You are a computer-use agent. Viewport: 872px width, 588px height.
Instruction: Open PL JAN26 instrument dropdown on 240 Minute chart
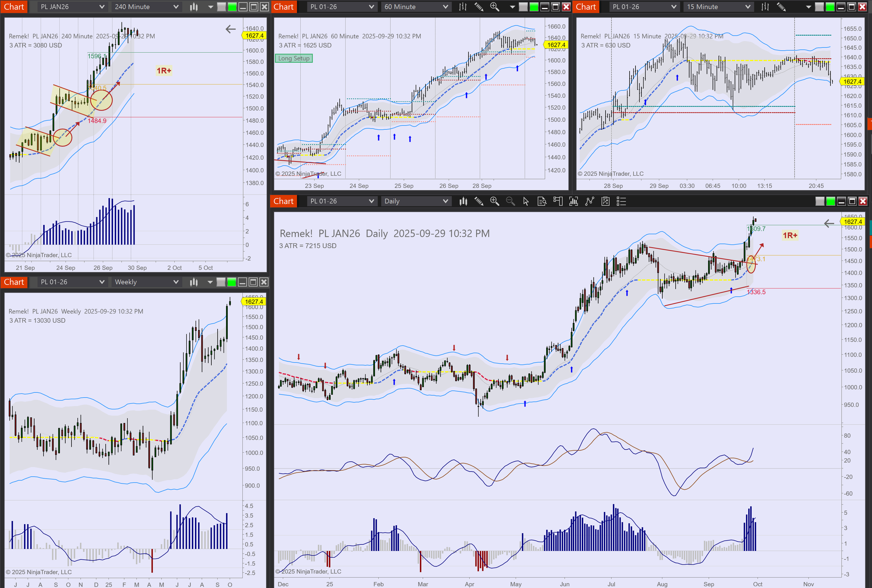pyautogui.click(x=72, y=7)
